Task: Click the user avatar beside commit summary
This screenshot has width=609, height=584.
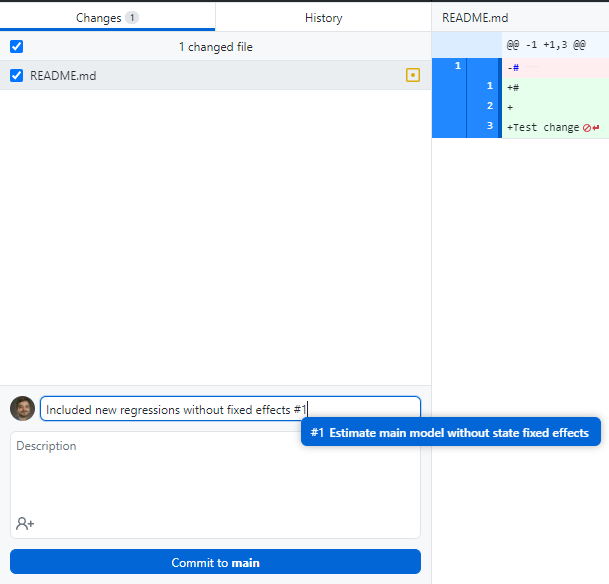Action: pos(22,408)
